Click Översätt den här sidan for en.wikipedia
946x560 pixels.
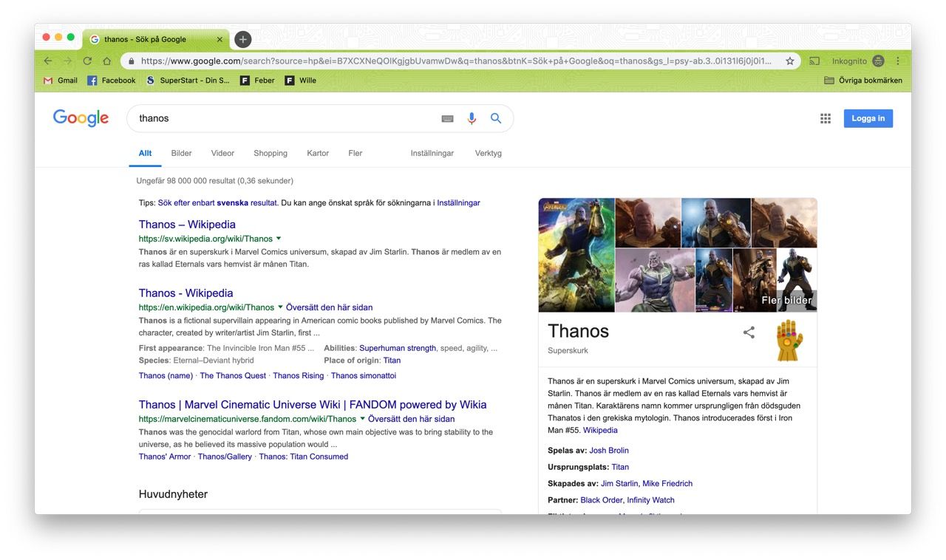(x=329, y=307)
